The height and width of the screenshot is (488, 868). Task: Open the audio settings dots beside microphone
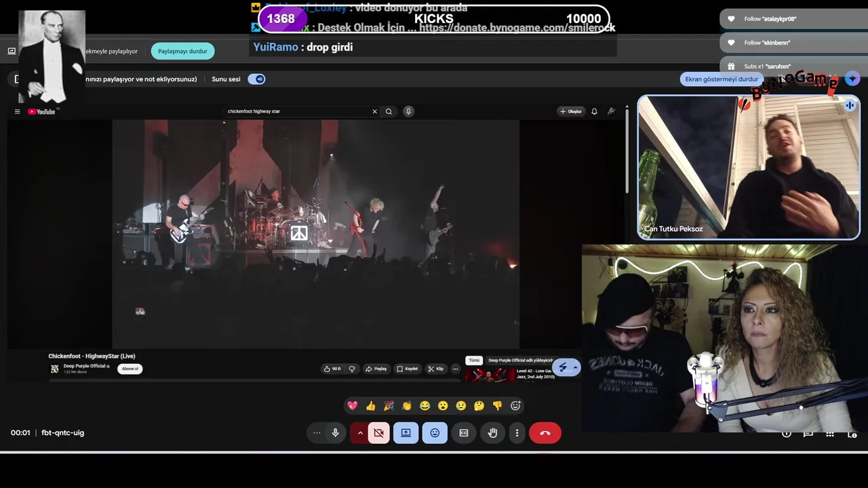317,432
